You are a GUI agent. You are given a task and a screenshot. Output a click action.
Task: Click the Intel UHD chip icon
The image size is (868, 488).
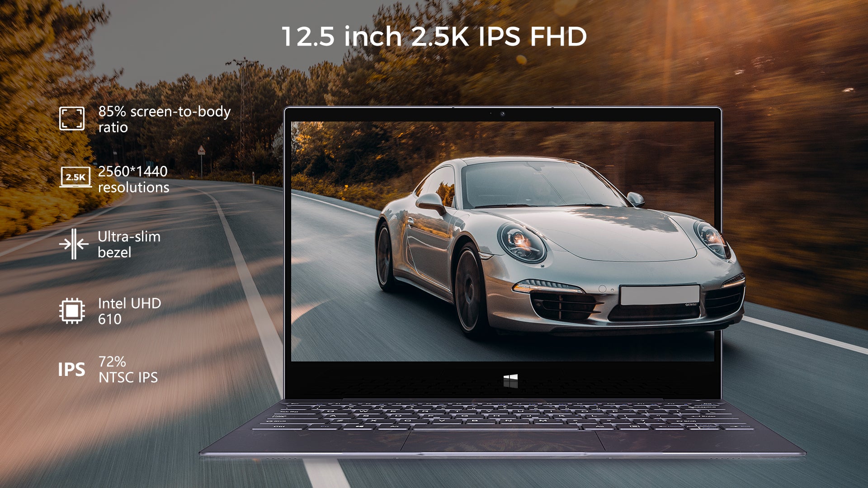72,310
